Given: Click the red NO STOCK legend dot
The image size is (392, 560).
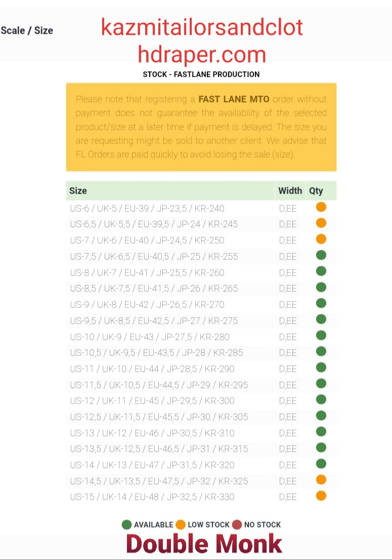Looking at the screenshot, I should pos(237,525).
